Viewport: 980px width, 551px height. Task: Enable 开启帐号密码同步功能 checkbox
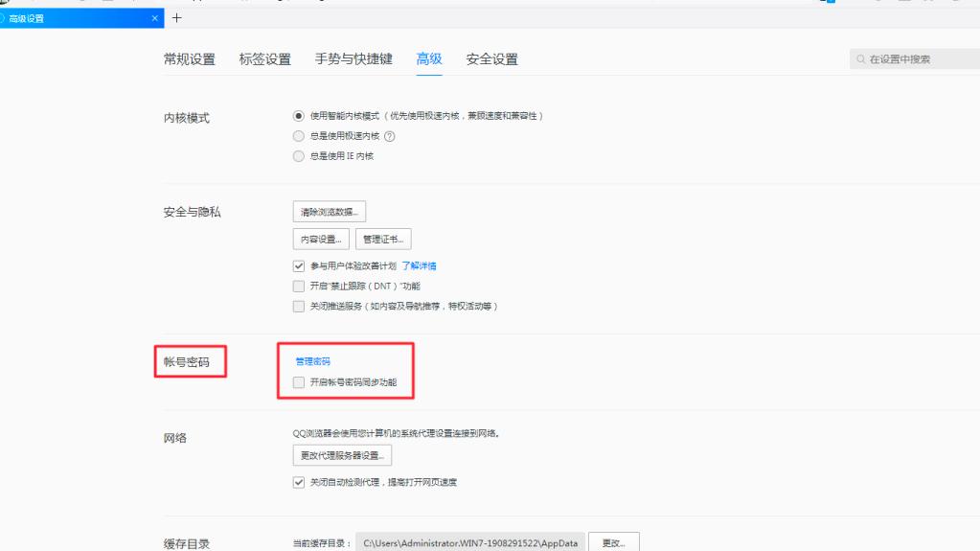[299, 382]
